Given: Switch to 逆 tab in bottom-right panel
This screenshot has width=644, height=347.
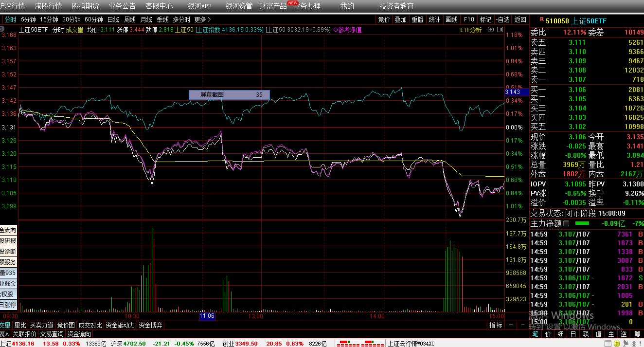Looking at the screenshot, I should (x=624, y=334).
